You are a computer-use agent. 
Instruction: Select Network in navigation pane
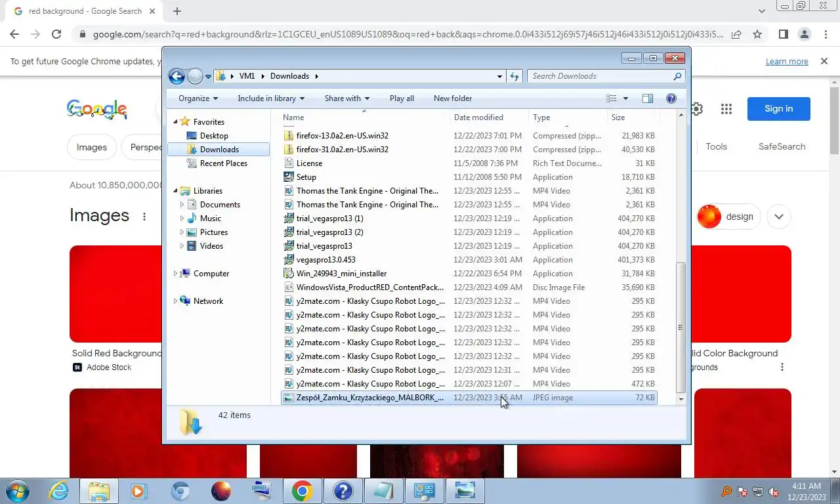coord(208,301)
